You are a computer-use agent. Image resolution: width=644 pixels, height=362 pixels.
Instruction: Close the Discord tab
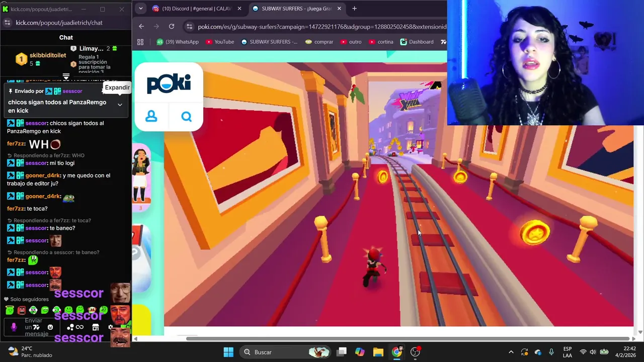[239, 9]
